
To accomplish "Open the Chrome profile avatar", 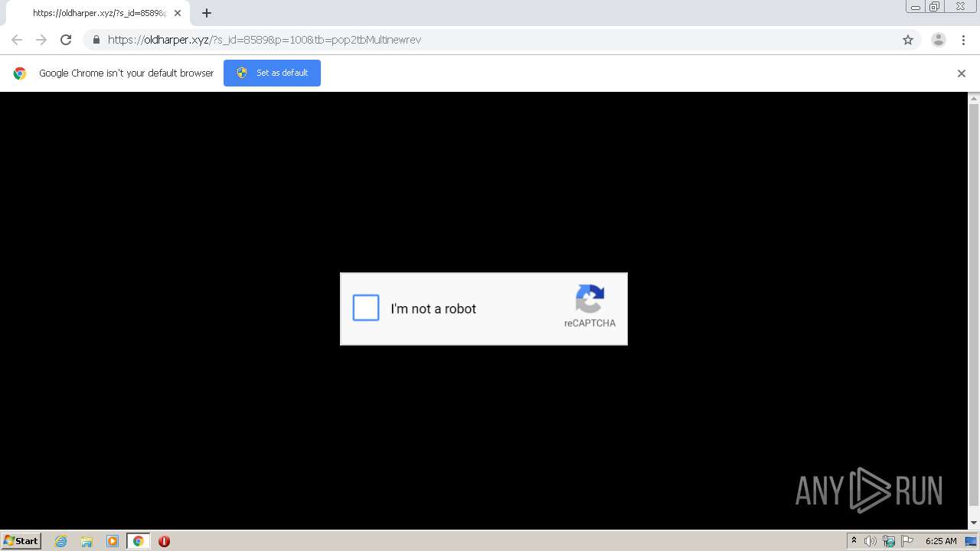I will (x=939, y=40).
